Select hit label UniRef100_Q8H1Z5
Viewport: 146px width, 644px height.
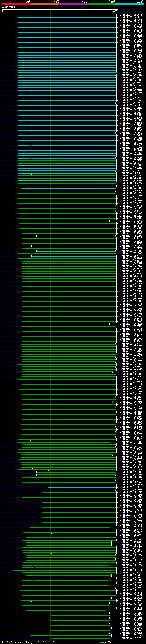tap(131, 50)
